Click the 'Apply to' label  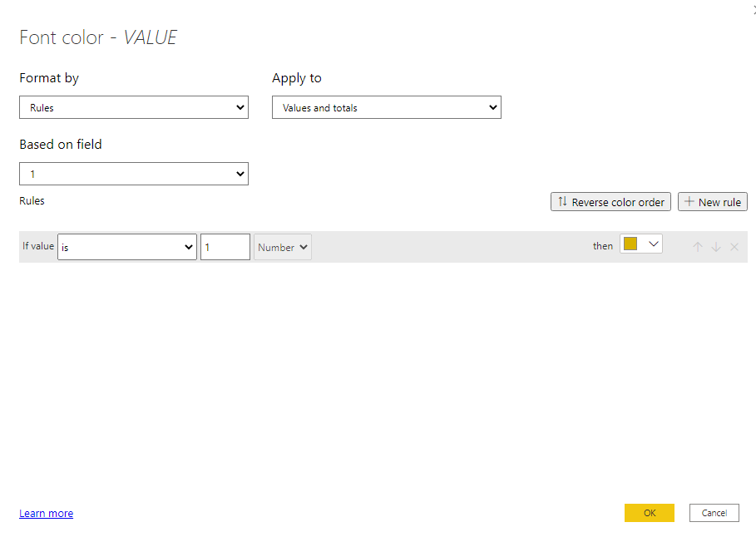(x=297, y=78)
